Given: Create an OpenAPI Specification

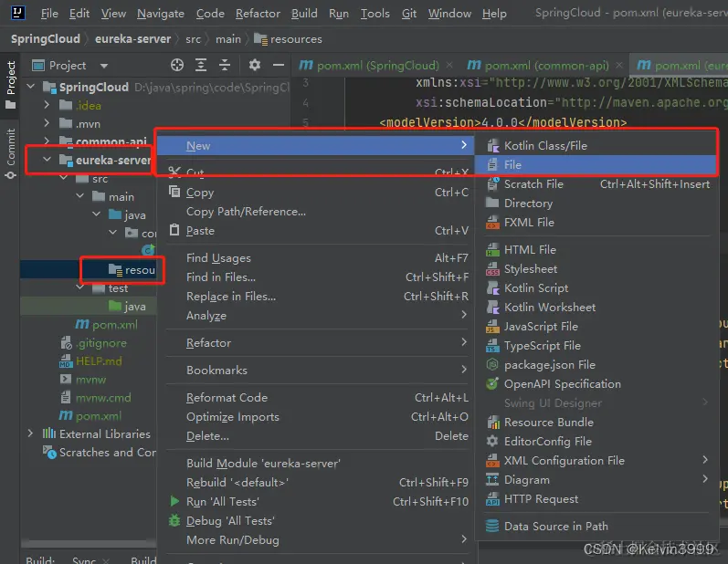Looking at the screenshot, I should [596, 384].
